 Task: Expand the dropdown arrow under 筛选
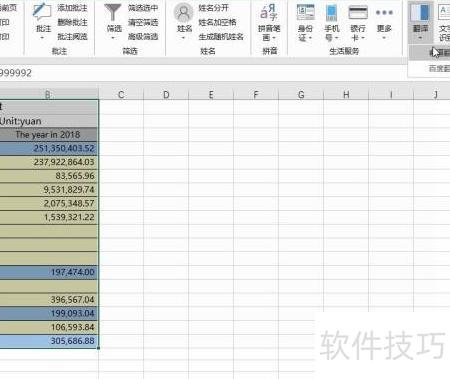tap(113, 38)
